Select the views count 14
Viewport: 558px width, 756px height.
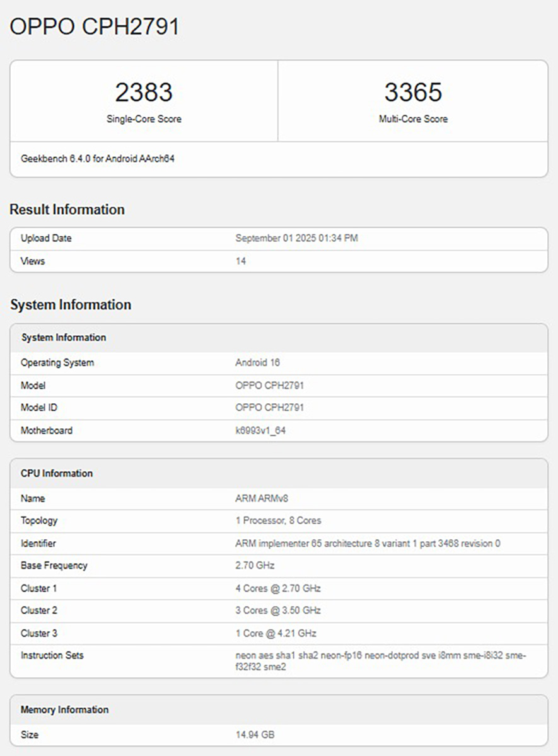[x=240, y=261]
